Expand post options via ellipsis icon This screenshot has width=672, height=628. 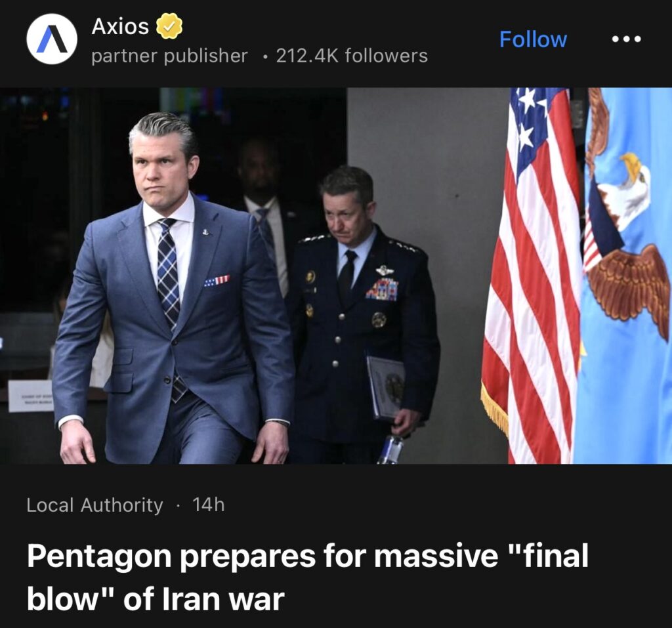click(x=626, y=39)
